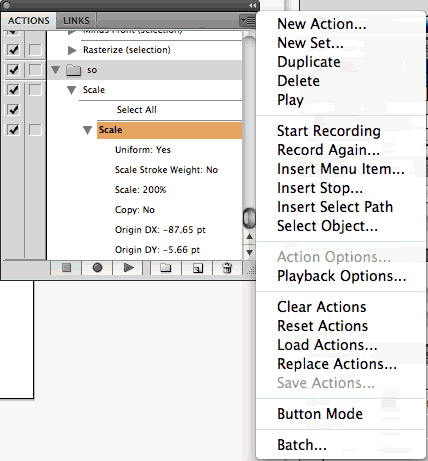The height and width of the screenshot is (461, 428).
Task: Click the 'Copy: No' parameter text
Action: point(135,210)
